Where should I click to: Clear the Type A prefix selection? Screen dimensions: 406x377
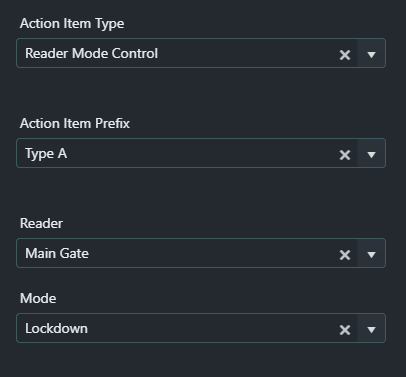345,155
